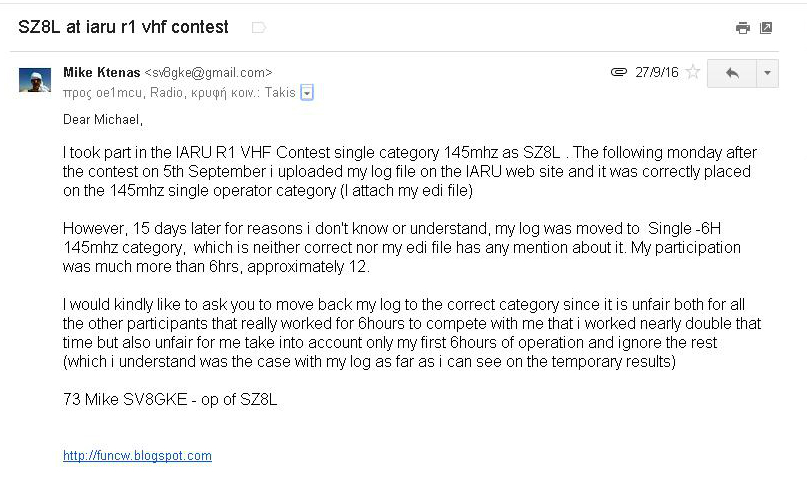The height and width of the screenshot is (480, 807).
Task: Open email in new window icon
Action: [x=766, y=28]
